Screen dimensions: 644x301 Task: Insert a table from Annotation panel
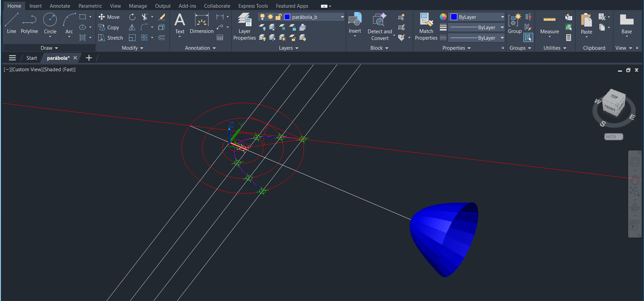pos(220,38)
